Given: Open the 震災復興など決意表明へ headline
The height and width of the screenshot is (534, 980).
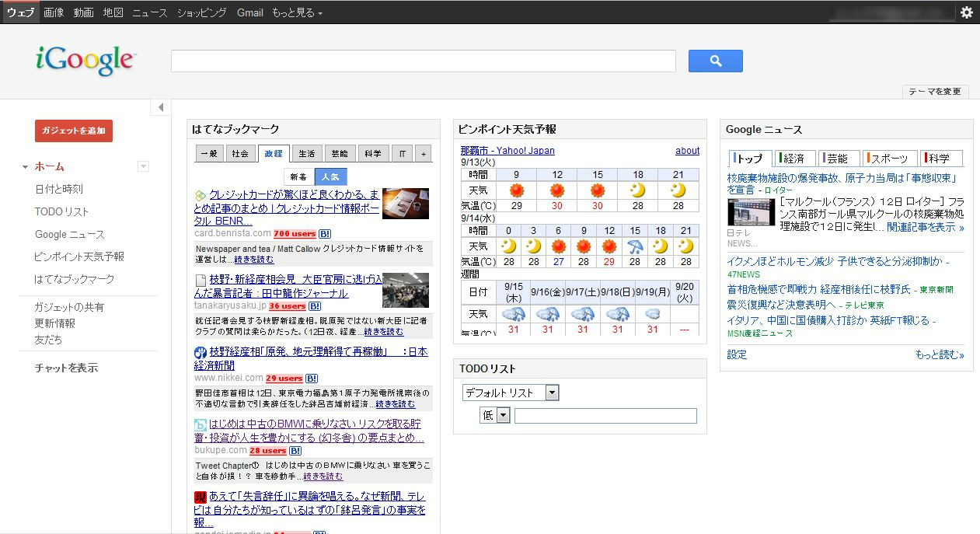Looking at the screenshot, I should click(x=782, y=304).
